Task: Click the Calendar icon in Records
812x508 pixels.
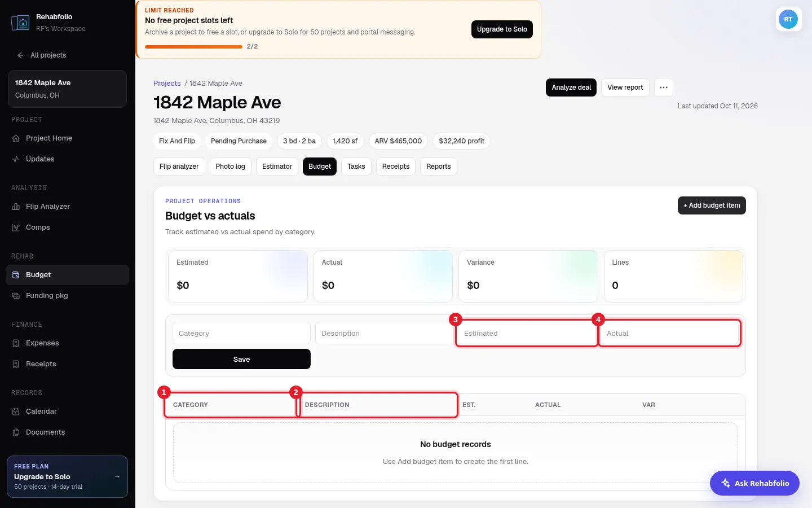Action: pyautogui.click(x=16, y=411)
